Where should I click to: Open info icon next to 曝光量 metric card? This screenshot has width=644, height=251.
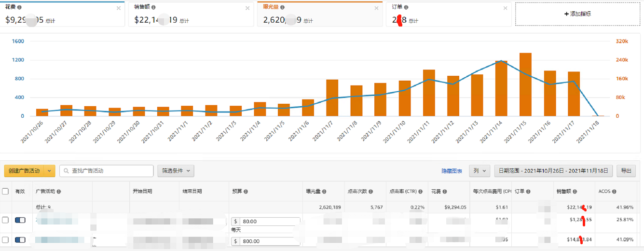[282, 8]
